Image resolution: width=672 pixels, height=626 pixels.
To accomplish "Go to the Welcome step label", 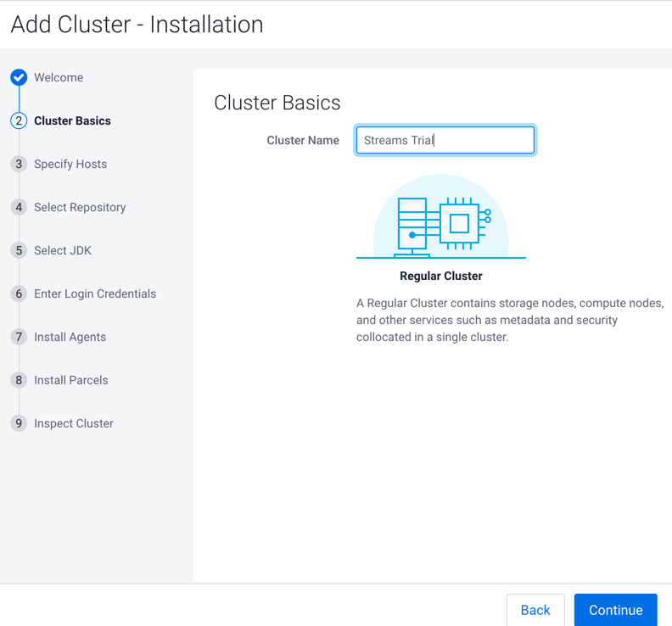I will [59, 77].
